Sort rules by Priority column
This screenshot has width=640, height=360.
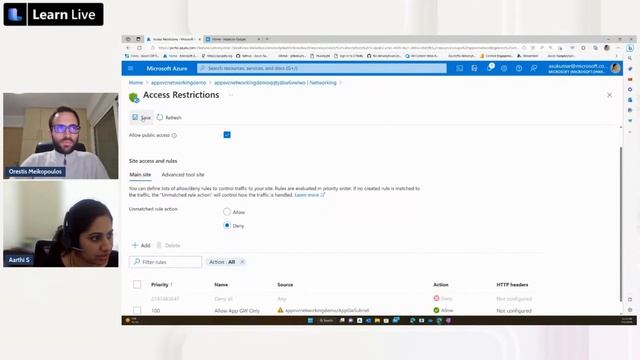(162, 284)
